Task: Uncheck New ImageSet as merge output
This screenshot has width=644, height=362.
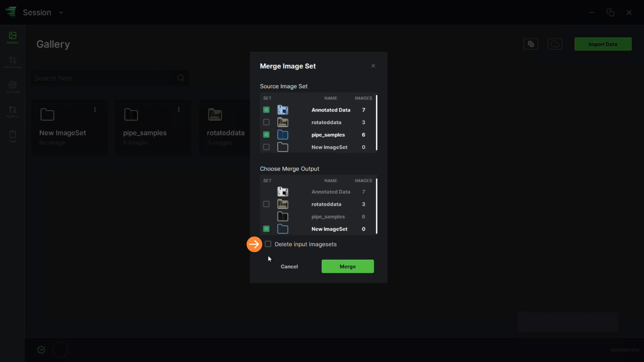Action: click(x=266, y=229)
